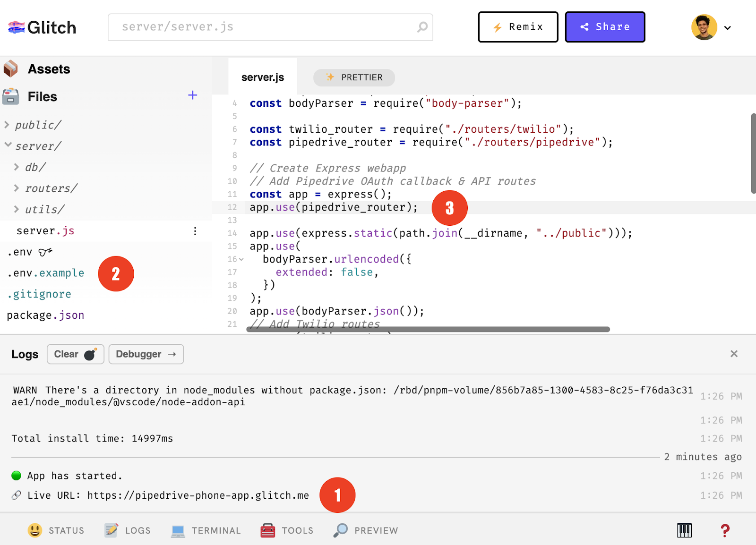
Task: Expand the public/ folder
Action: point(7,125)
